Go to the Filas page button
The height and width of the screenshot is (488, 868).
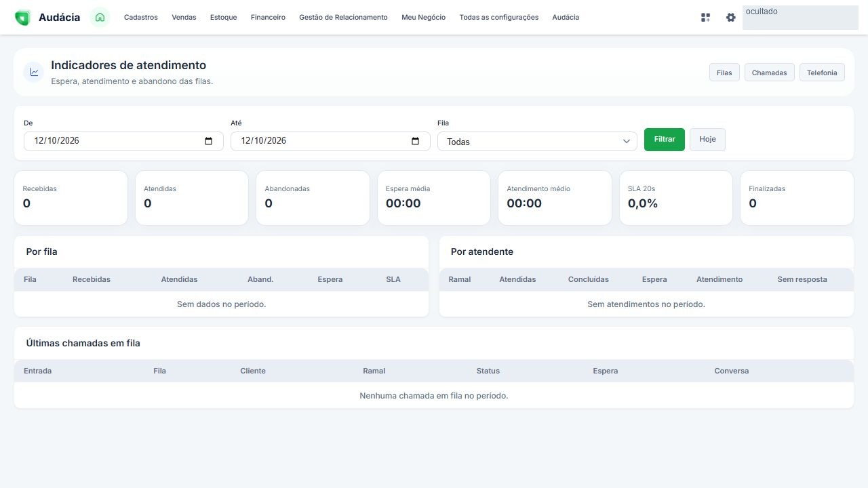[724, 73]
